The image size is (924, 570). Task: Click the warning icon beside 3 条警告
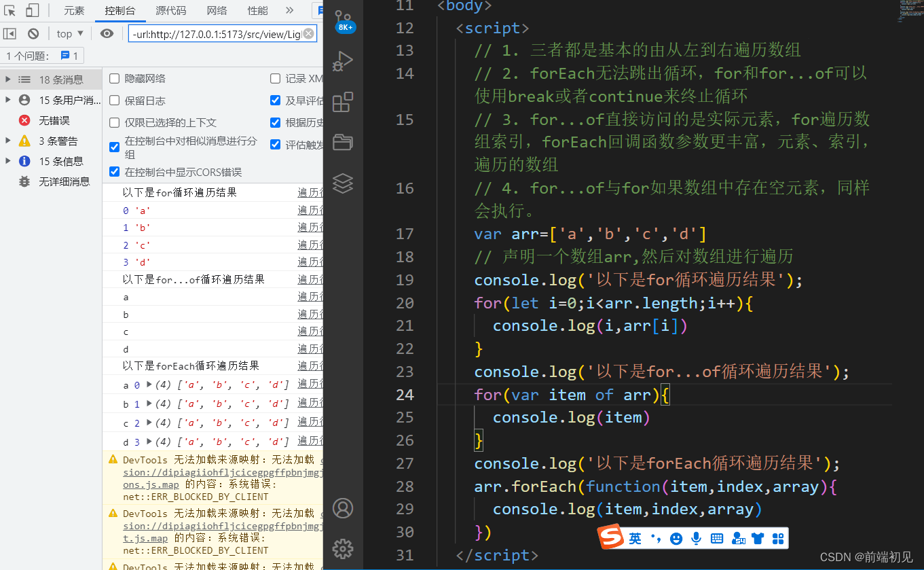pyautogui.click(x=24, y=141)
